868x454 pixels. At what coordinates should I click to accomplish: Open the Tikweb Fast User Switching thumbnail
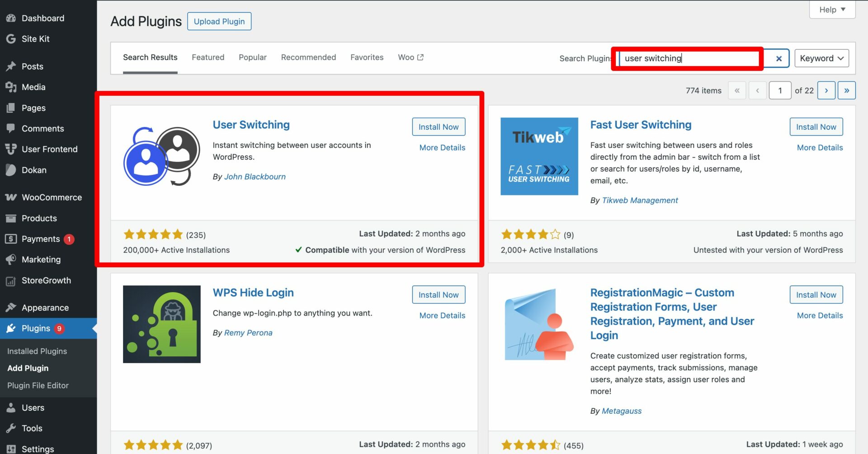click(x=539, y=156)
